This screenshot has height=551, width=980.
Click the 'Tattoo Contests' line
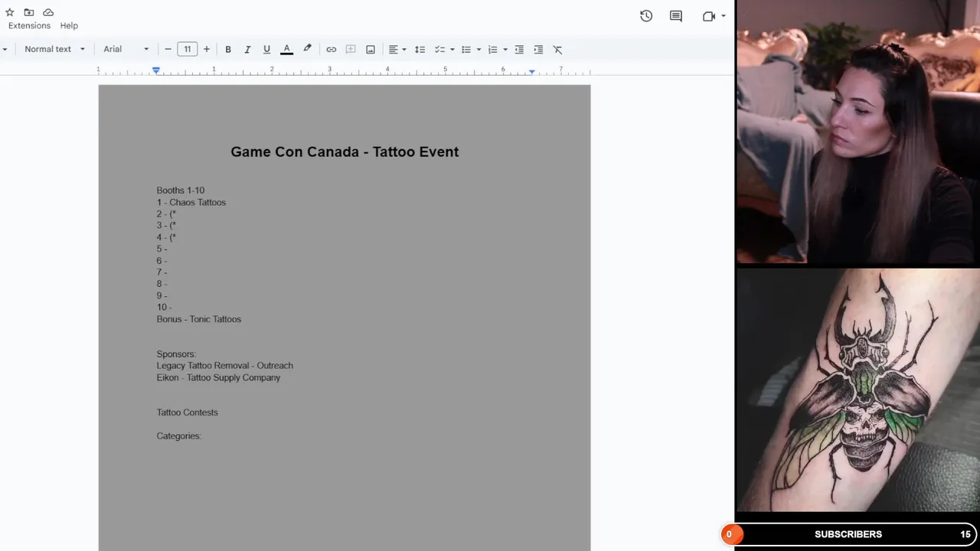point(188,412)
